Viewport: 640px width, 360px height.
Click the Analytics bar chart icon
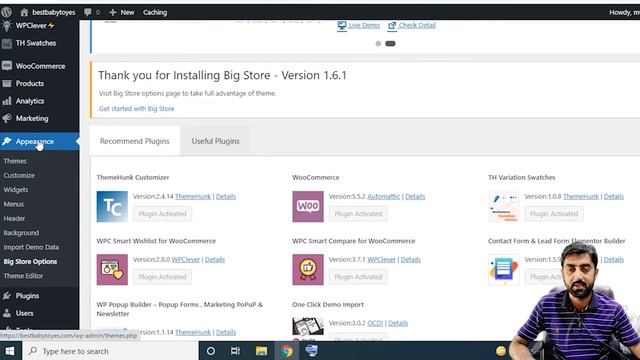pyautogui.click(x=7, y=101)
